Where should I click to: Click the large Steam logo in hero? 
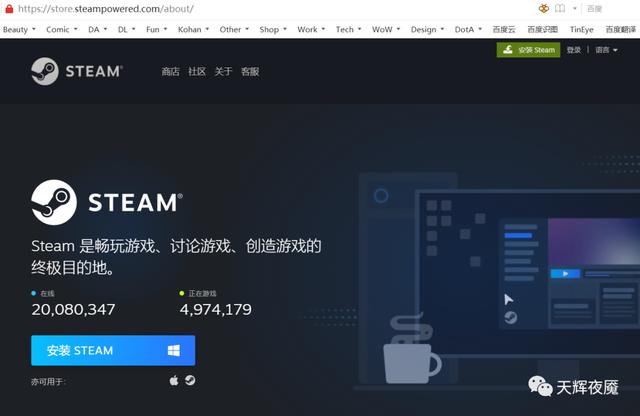pos(107,202)
